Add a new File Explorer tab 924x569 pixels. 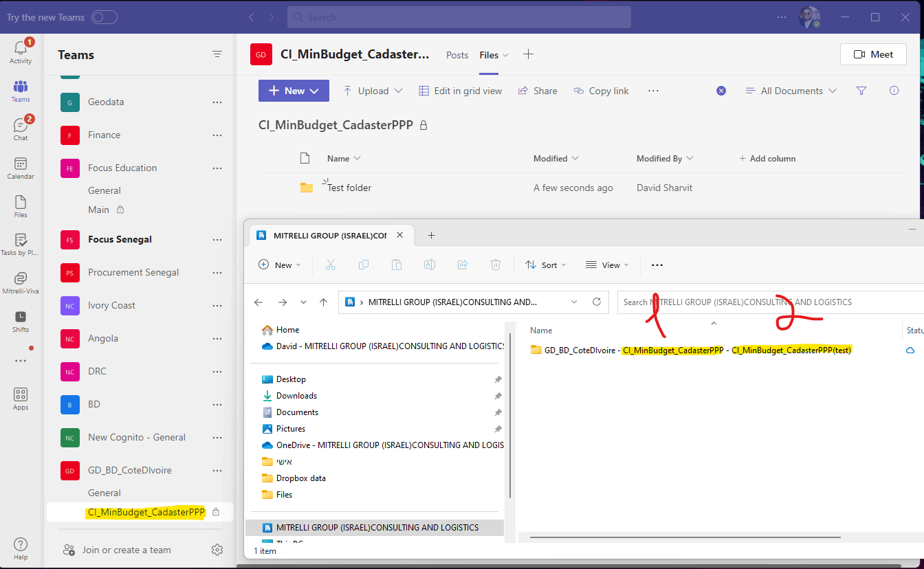[x=431, y=235]
